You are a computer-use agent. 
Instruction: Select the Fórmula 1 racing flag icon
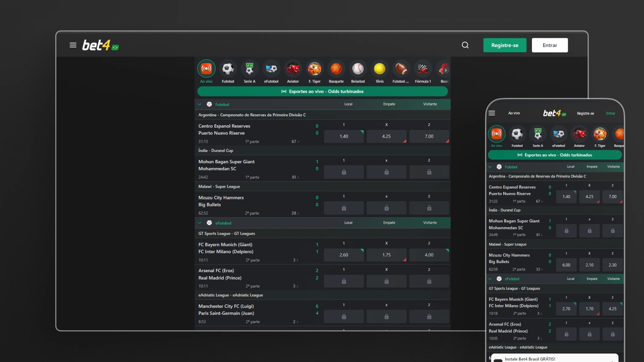point(423,69)
